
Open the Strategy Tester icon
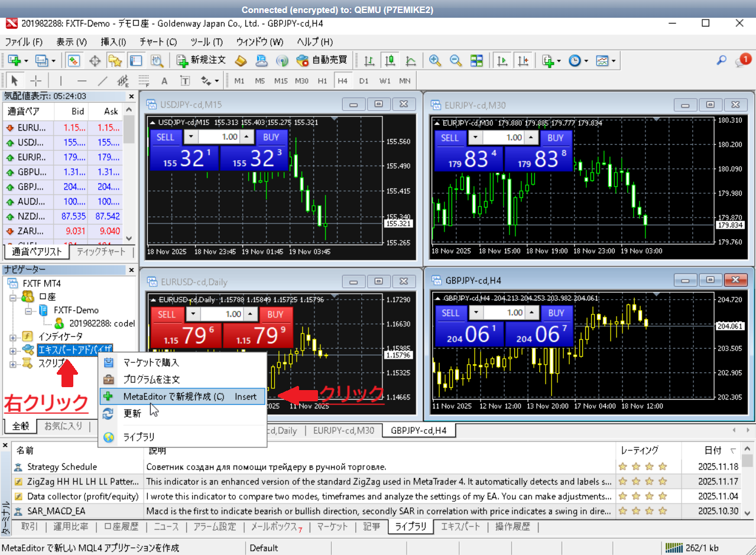tap(157, 60)
